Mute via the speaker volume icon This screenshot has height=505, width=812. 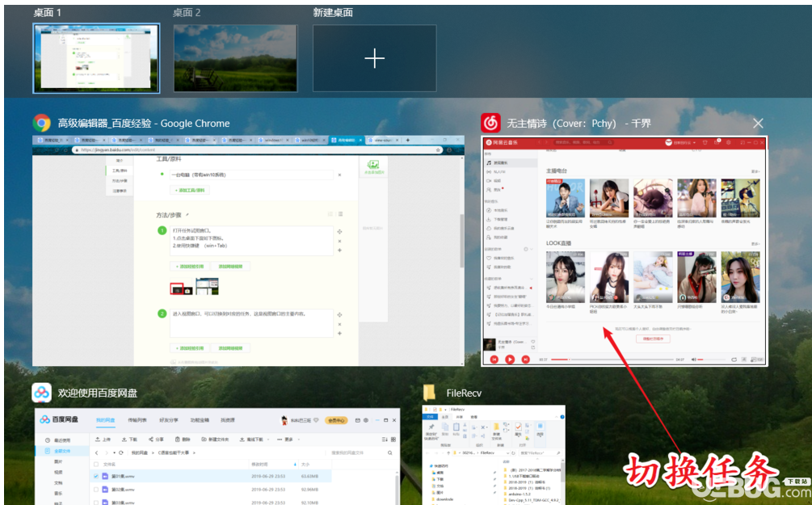click(694, 359)
